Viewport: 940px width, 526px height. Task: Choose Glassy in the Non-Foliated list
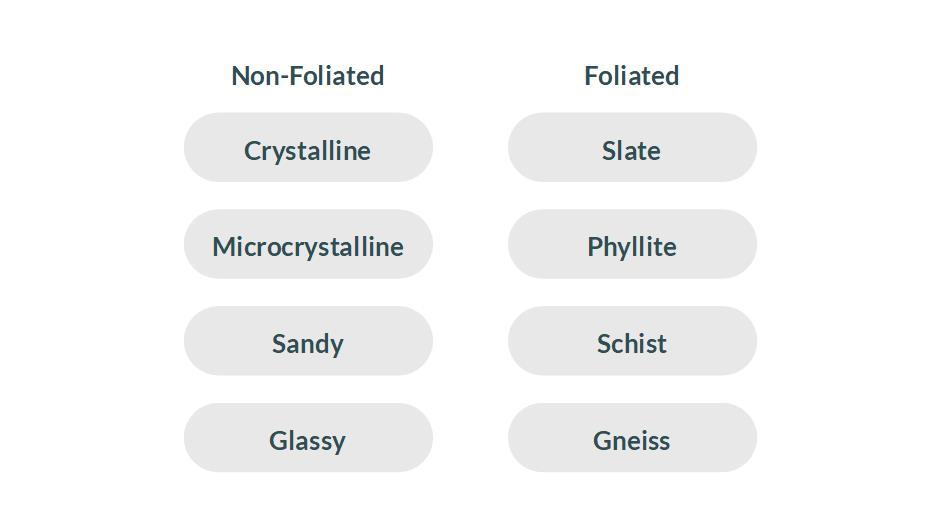tap(308, 439)
